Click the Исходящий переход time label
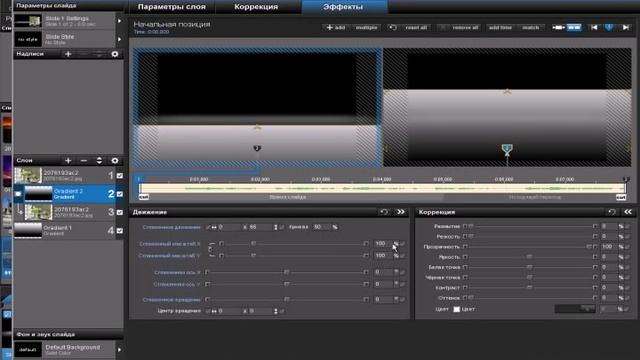Image resolution: width=640 pixels, height=360 pixels. tap(534, 197)
